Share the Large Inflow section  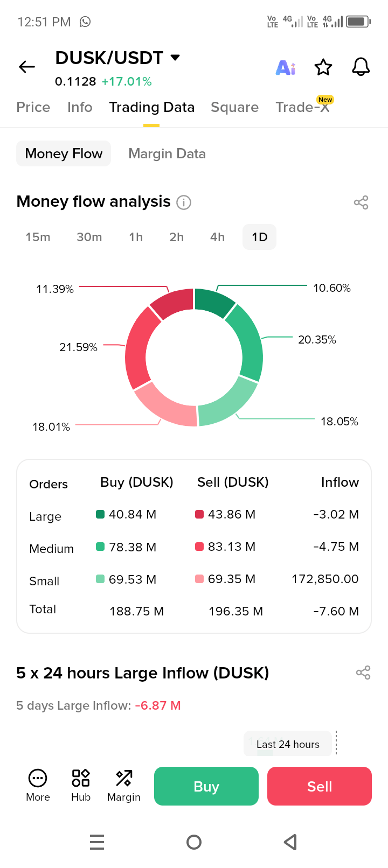click(x=363, y=673)
